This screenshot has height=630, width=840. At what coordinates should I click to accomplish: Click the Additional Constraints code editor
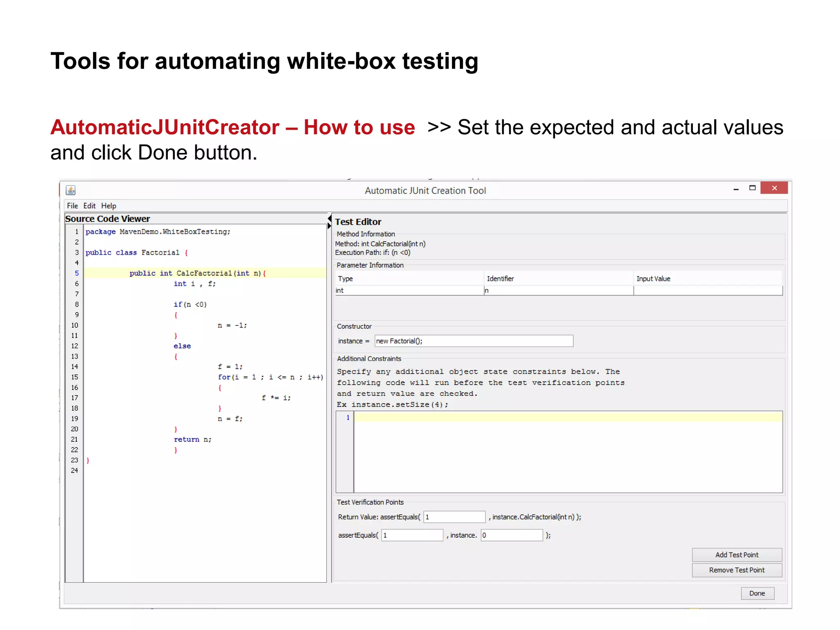[x=568, y=452]
